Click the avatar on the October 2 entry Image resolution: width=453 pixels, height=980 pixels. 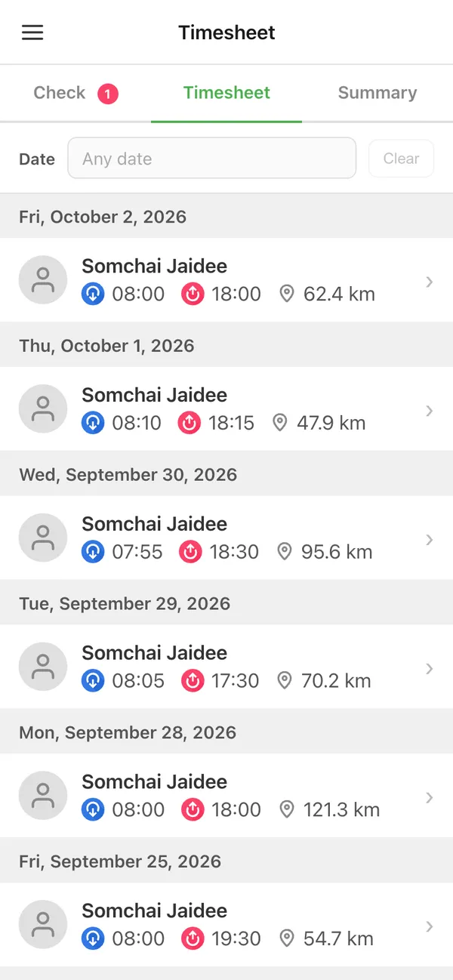click(43, 280)
